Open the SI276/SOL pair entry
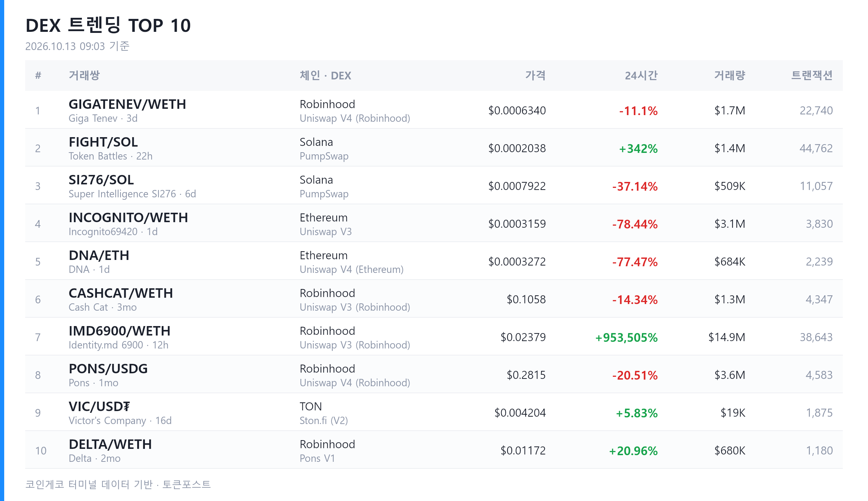The width and height of the screenshot is (868, 501). [101, 180]
